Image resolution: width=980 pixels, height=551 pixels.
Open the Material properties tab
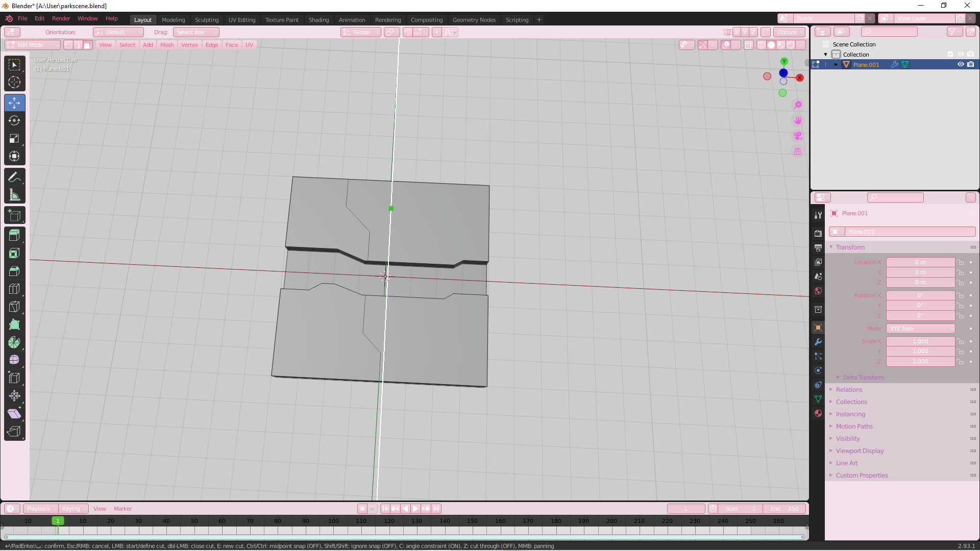click(818, 413)
